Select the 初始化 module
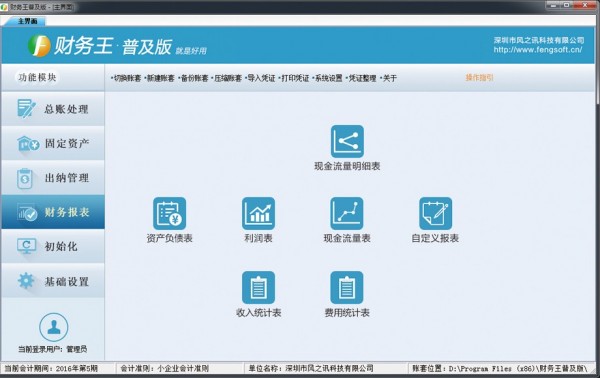The height and width of the screenshot is (378, 600). [53, 246]
